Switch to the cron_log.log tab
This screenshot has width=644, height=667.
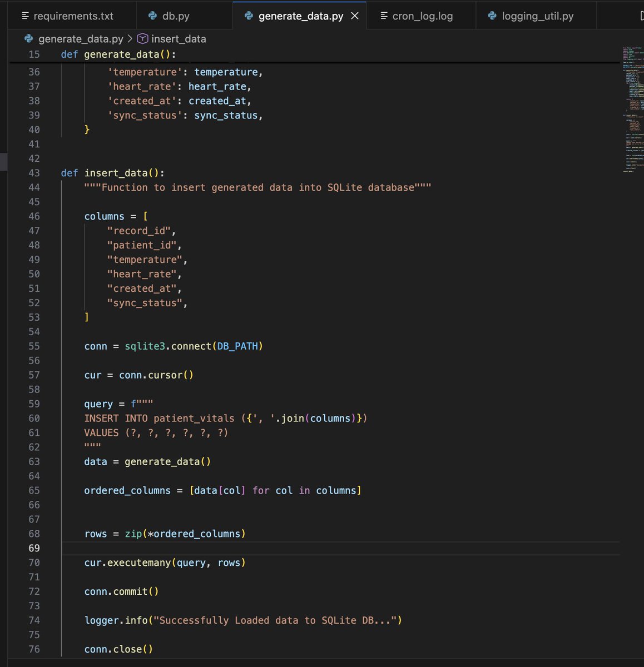(422, 16)
